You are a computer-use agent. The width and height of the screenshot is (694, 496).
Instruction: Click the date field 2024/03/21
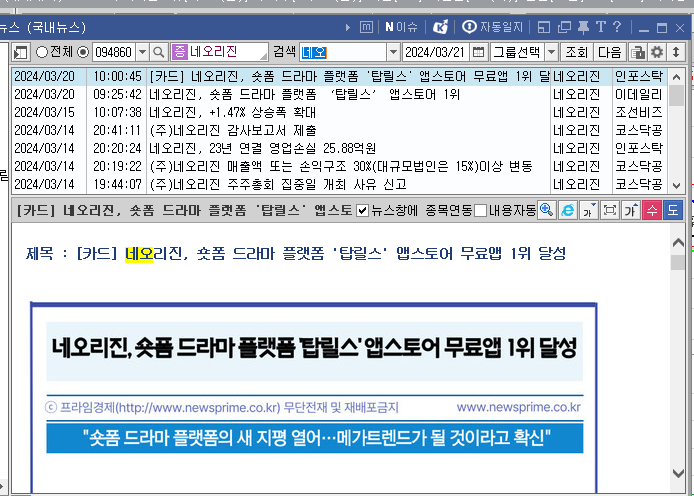(x=435, y=52)
